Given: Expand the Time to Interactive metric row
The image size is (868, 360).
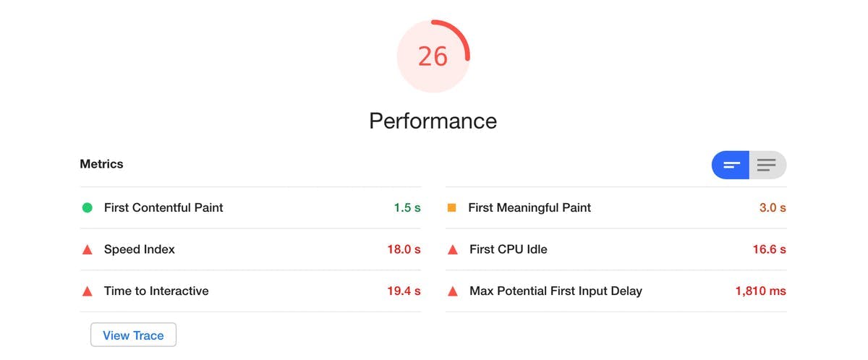Looking at the screenshot, I should point(156,291).
